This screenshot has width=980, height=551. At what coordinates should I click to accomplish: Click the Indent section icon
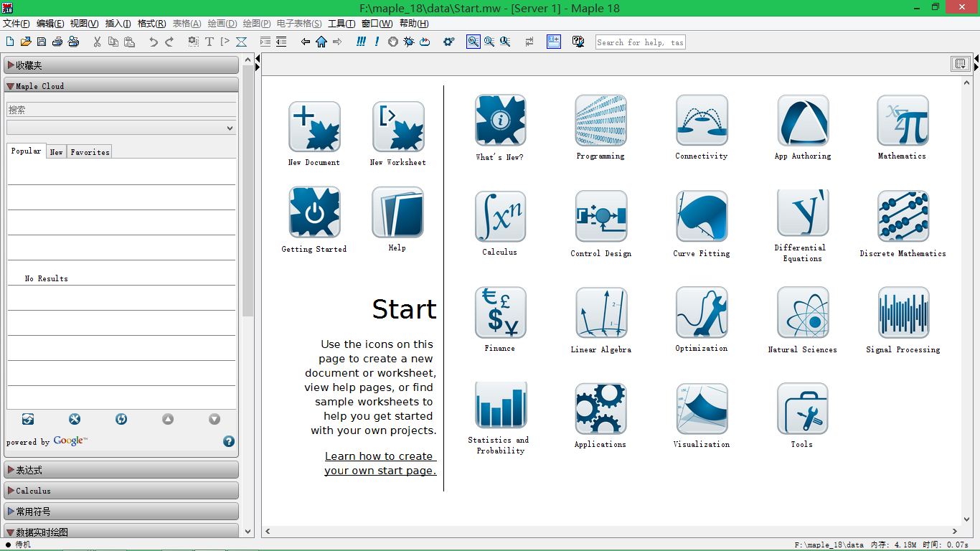(x=265, y=42)
